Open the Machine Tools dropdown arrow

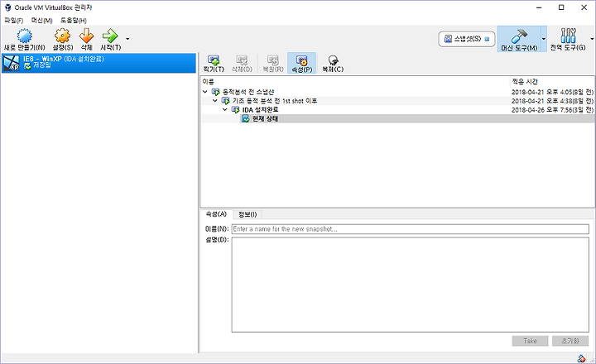click(x=544, y=39)
